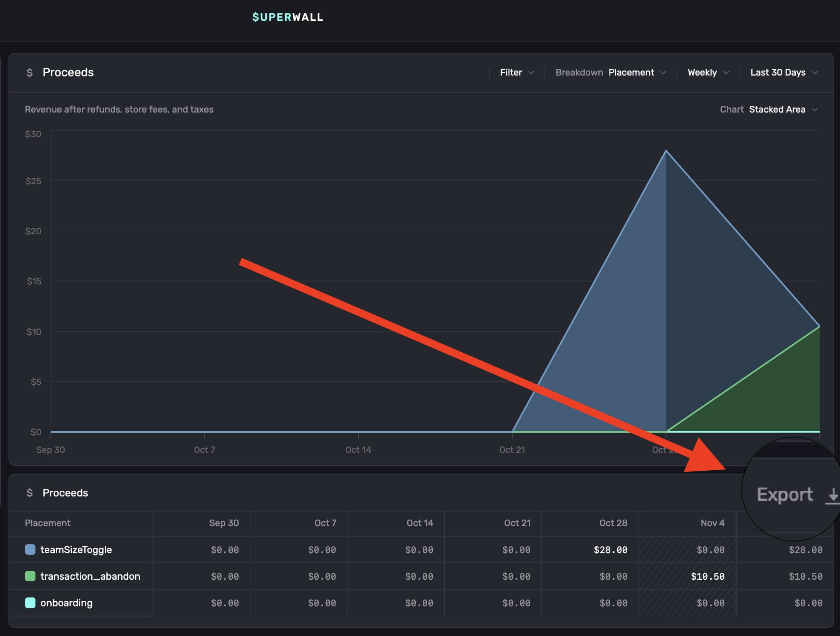This screenshot has height=636, width=840.
Task: Click the Superwall logo
Action: coord(287,17)
